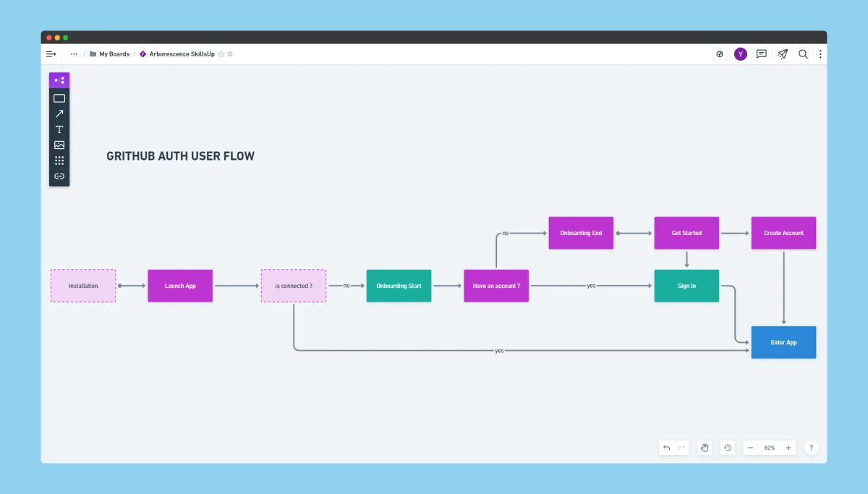
Task: Click the redo arrow button
Action: (x=681, y=448)
